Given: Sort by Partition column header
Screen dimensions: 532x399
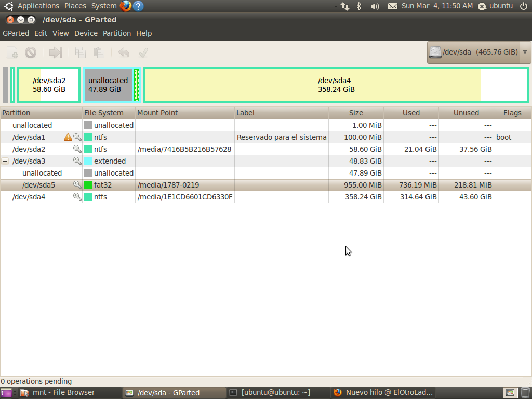Looking at the screenshot, I should (41, 113).
